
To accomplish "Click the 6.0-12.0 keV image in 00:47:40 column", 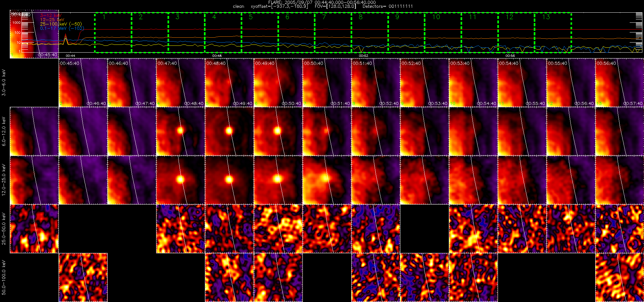I will tap(181, 132).
